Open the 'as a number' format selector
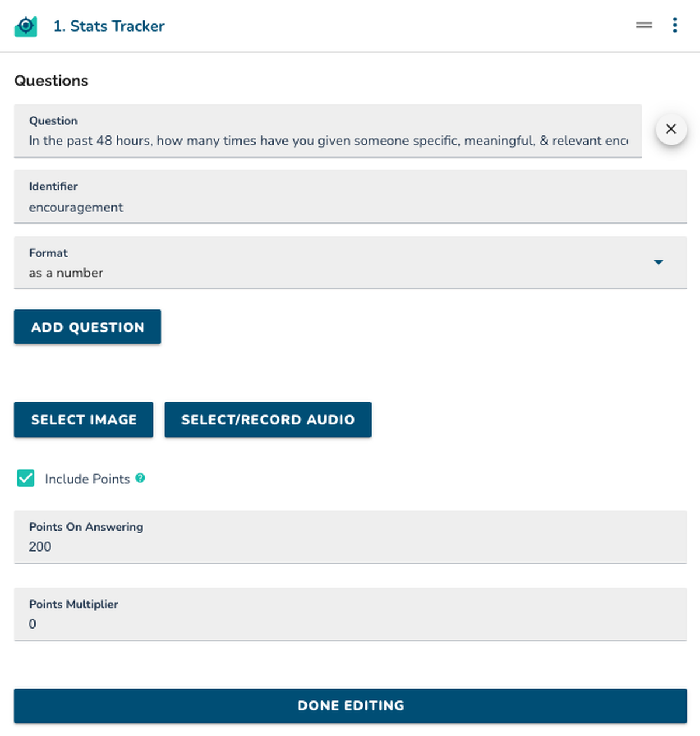The width and height of the screenshot is (700, 736). point(350,263)
